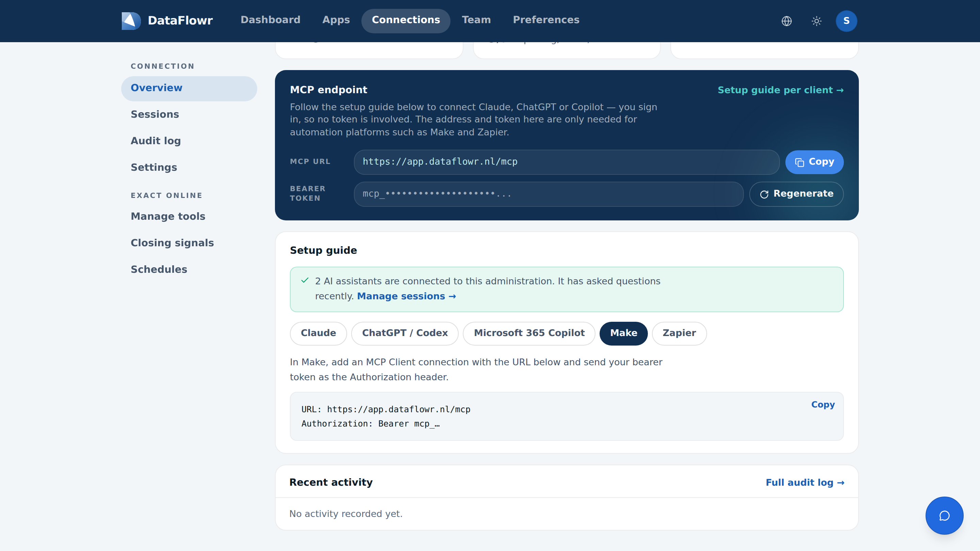Click the DataFlowr brand name
This screenshot has height=551, width=980.
180,20
